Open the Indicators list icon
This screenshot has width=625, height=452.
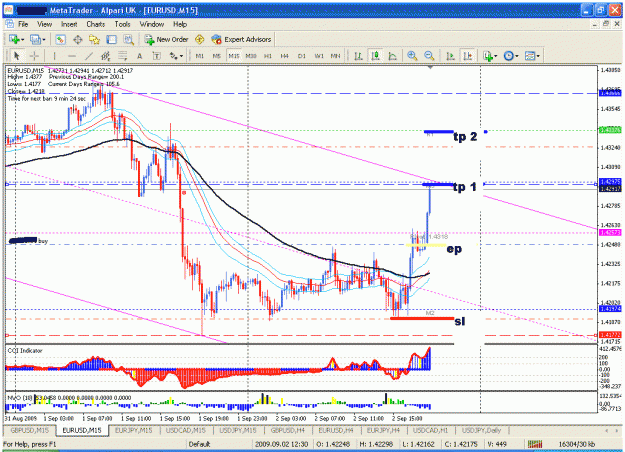[487, 56]
